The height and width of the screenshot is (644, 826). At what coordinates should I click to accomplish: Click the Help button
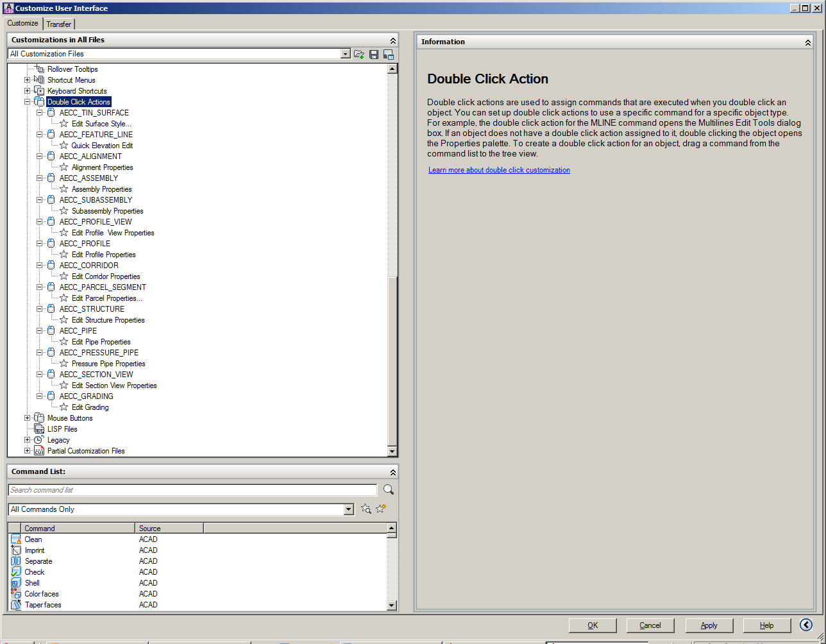[x=767, y=625]
